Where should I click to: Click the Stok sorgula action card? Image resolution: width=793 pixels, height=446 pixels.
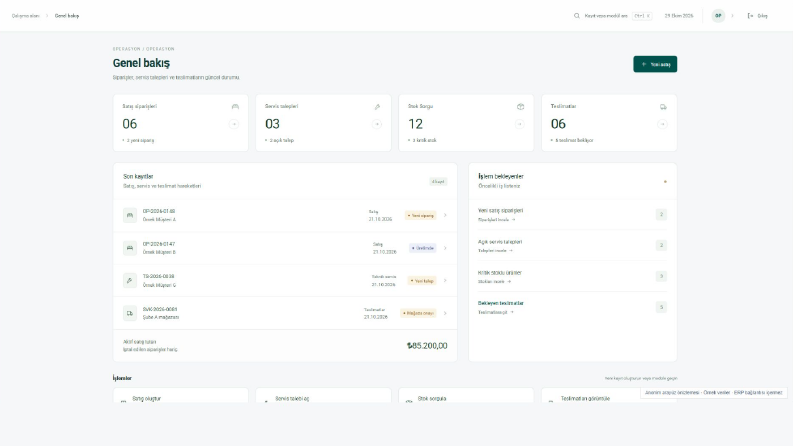click(x=466, y=395)
